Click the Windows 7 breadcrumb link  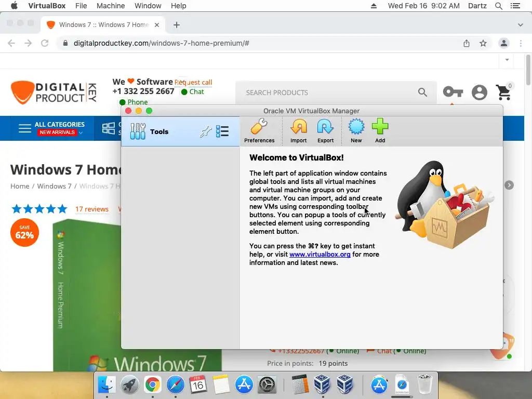54,187
